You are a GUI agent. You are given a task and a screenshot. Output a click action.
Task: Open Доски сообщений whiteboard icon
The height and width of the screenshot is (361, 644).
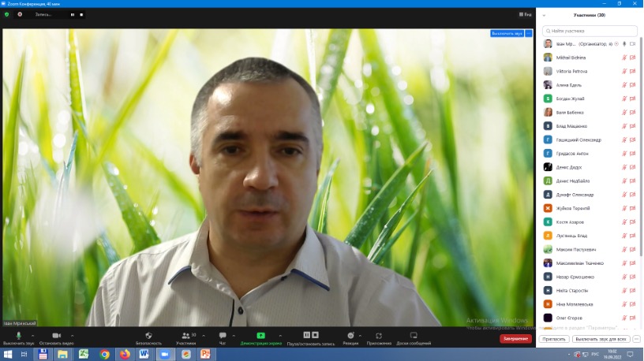coord(414,335)
